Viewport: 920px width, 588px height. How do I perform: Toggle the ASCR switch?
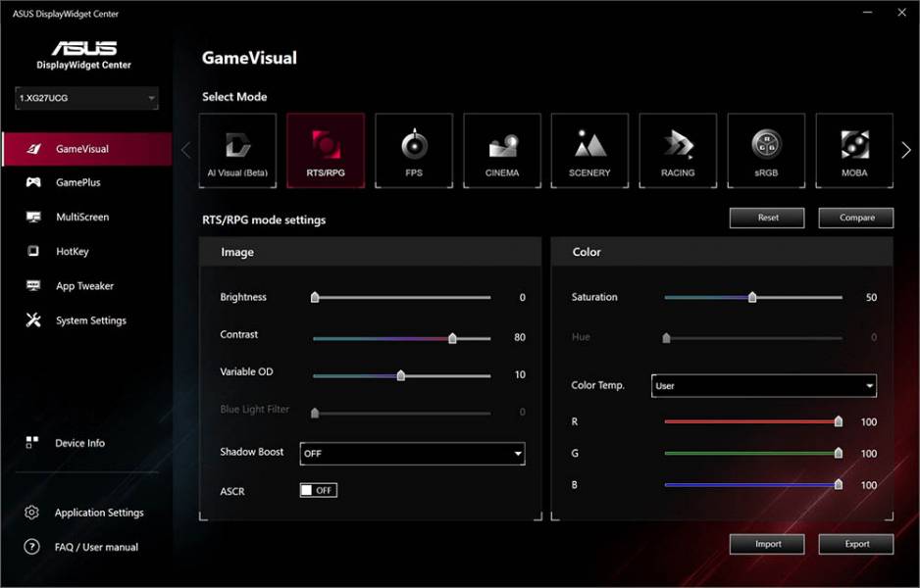pos(319,490)
